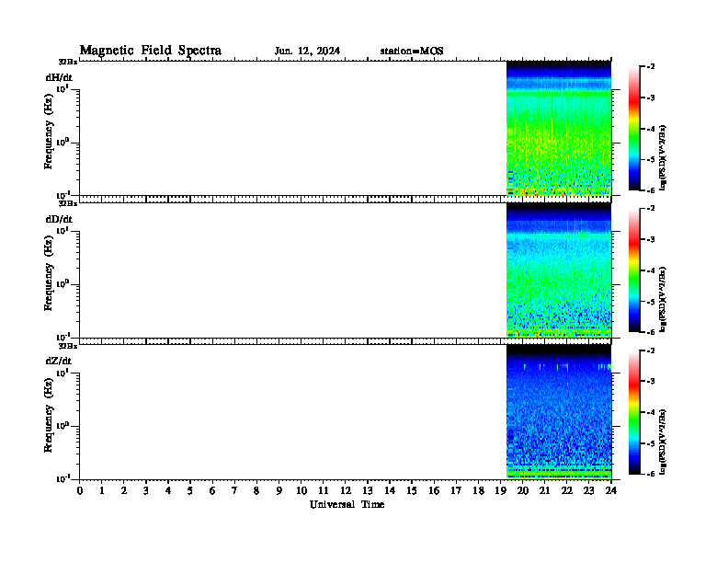
Task: Click hour tick label 6 on time axis
Action: point(212,490)
